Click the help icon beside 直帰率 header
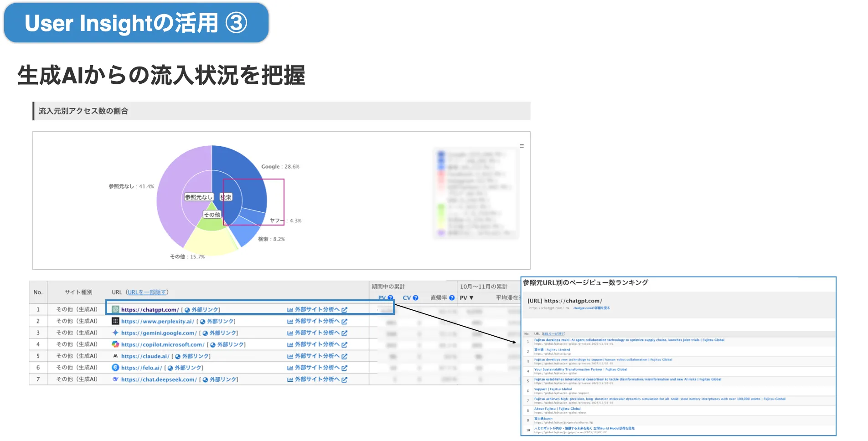Screen dimensions: 868x441 452,298
